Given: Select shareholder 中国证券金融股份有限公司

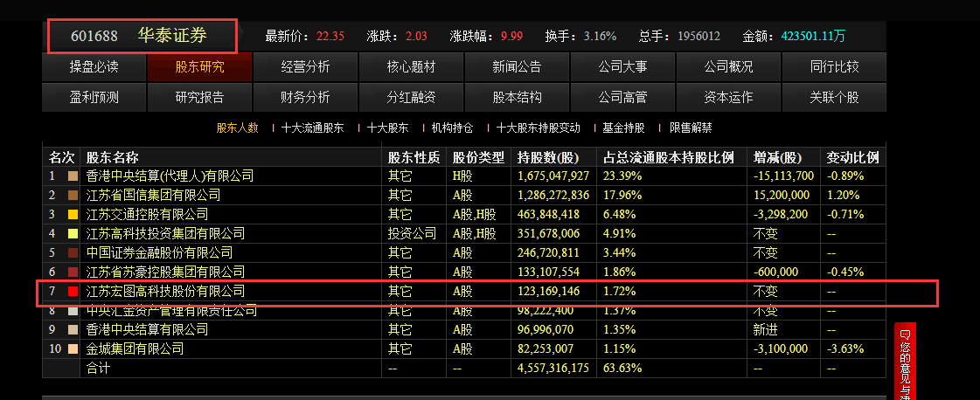Looking at the screenshot, I should (x=159, y=253).
